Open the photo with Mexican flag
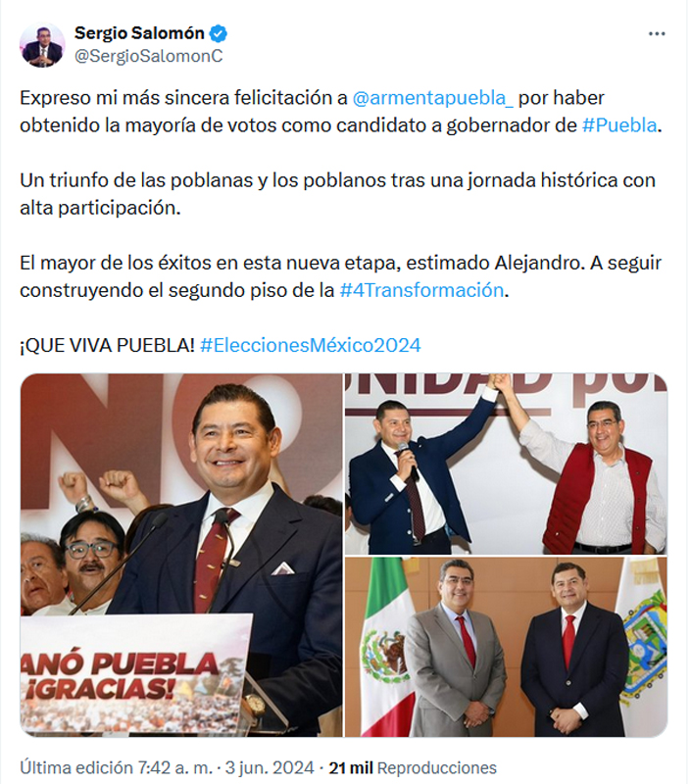691x784 pixels. coord(506,647)
